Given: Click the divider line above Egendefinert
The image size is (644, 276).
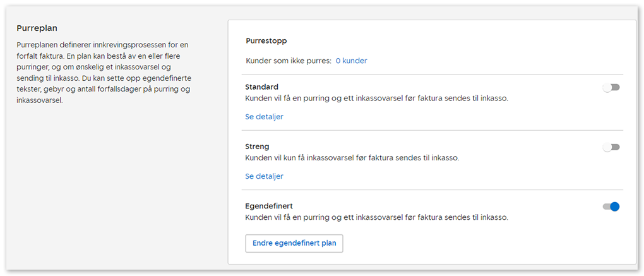Looking at the screenshot, I should pos(433,190).
